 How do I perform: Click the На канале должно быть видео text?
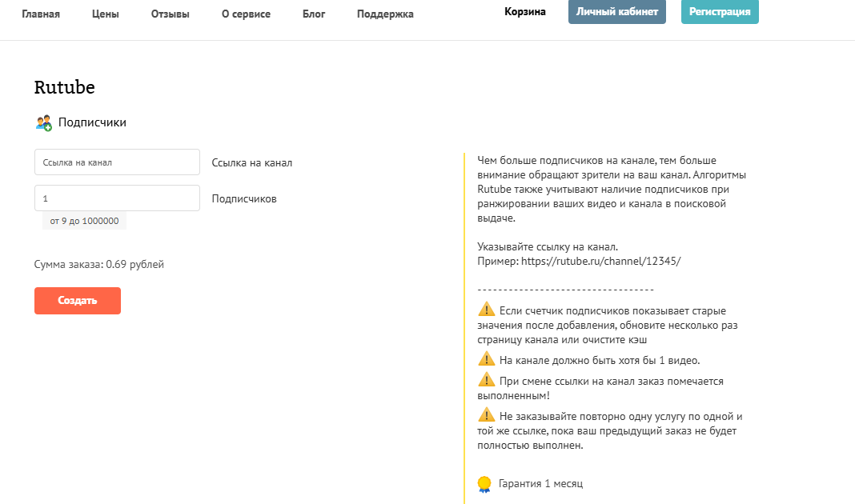click(x=600, y=361)
